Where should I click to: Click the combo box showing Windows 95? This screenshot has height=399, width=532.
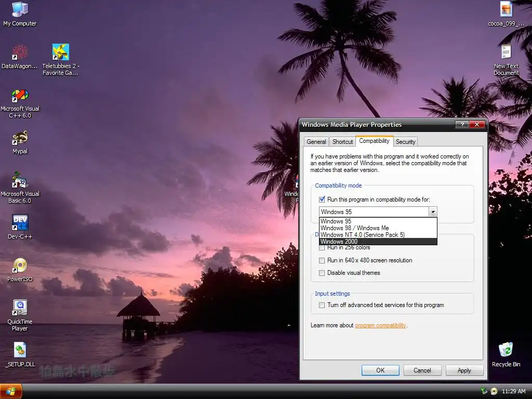[378, 212]
